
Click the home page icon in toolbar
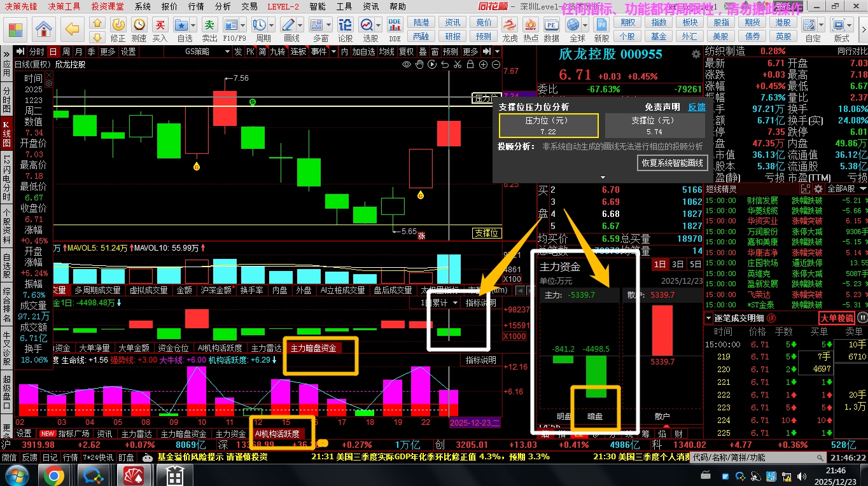click(x=43, y=29)
